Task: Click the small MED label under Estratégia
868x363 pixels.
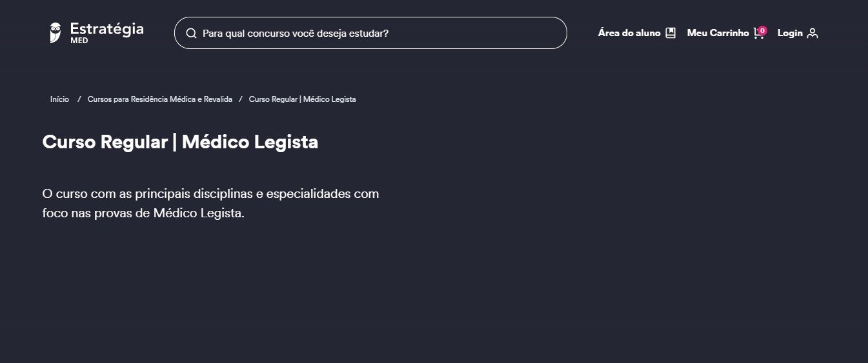Action: pos(79,40)
